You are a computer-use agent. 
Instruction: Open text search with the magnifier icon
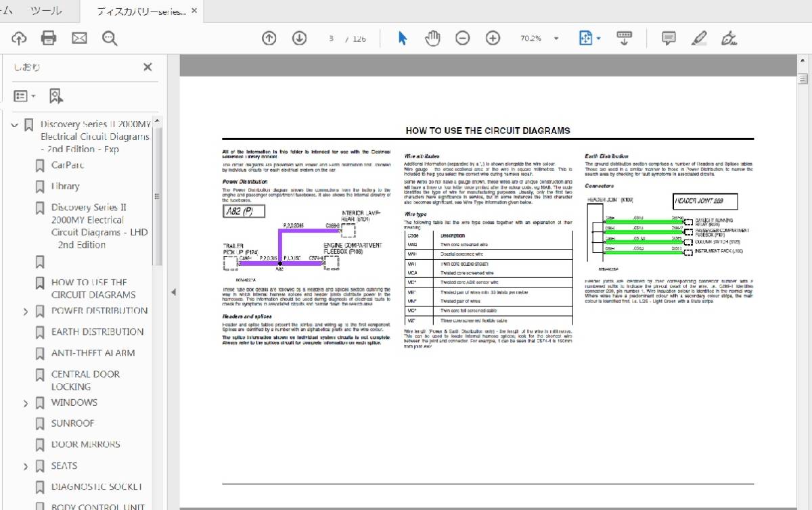(x=110, y=38)
